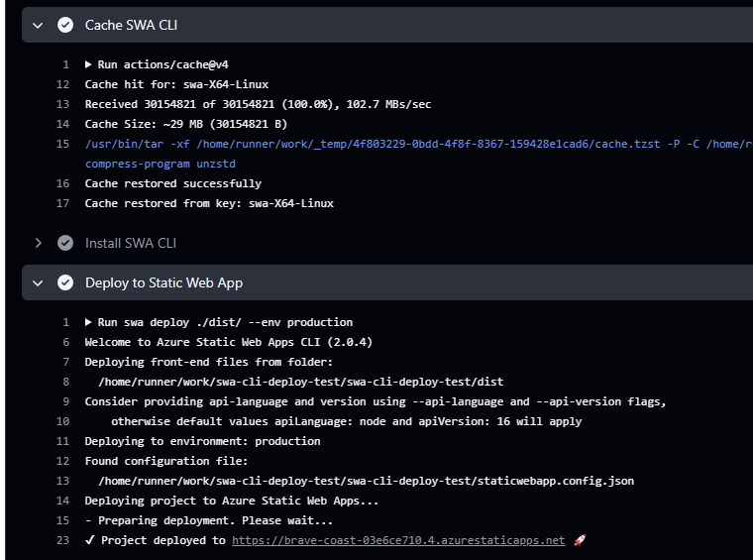The image size is (753, 560).
Task: Select line number 11 Deploying to environment
Action: (x=62, y=441)
